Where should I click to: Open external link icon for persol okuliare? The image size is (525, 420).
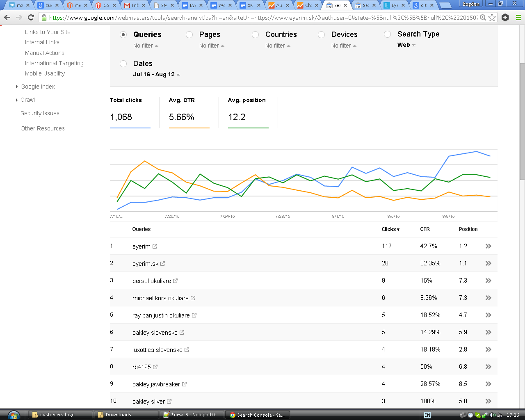(175, 281)
